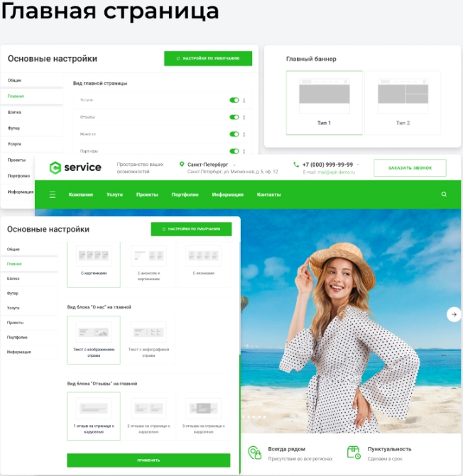The width and height of the screenshot is (463, 476).
Task: Click the ЗАКАЗАТЬ ЗВОНОК button
Action: (410, 168)
